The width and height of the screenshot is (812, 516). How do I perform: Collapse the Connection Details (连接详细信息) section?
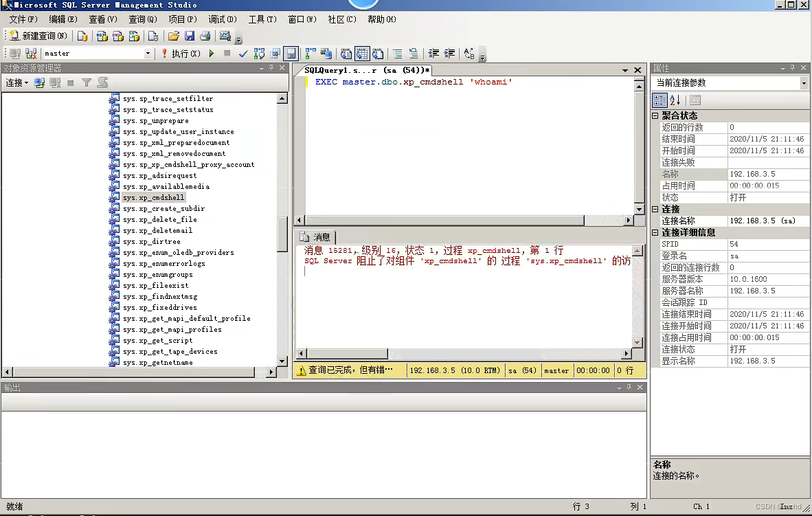click(x=655, y=232)
